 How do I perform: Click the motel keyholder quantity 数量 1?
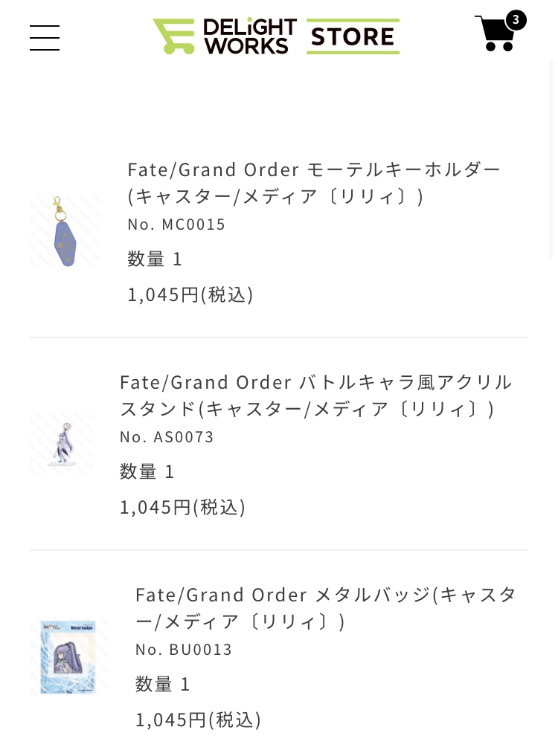click(155, 259)
